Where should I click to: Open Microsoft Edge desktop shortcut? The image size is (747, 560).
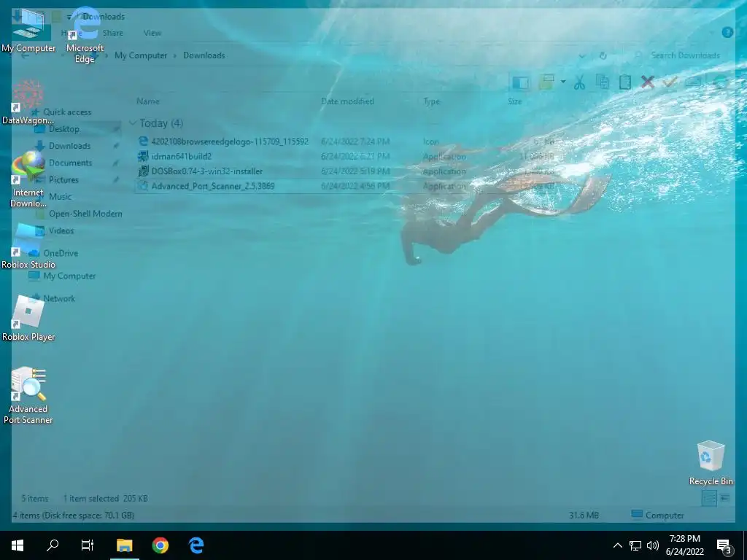(85, 34)
